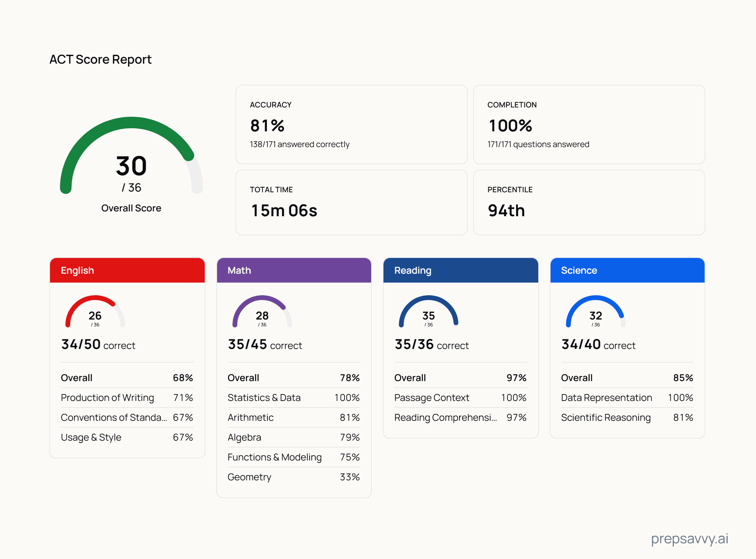Select the Conventions of Standa... row
The height and width of the screenshot is (559, 756).
point(127,417)
